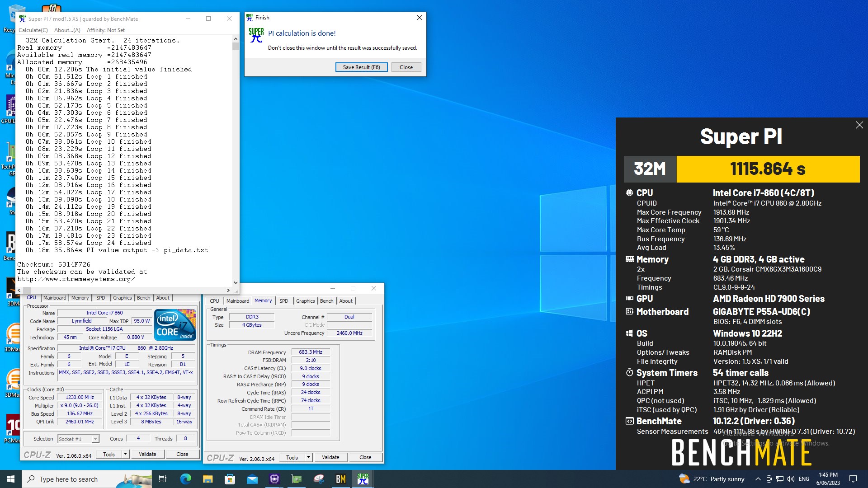Image resolution: width=868 pixels, height=488 pixels.
Task: Click the Intel Core i7 logo in CPU-Z
Action: 175,324
